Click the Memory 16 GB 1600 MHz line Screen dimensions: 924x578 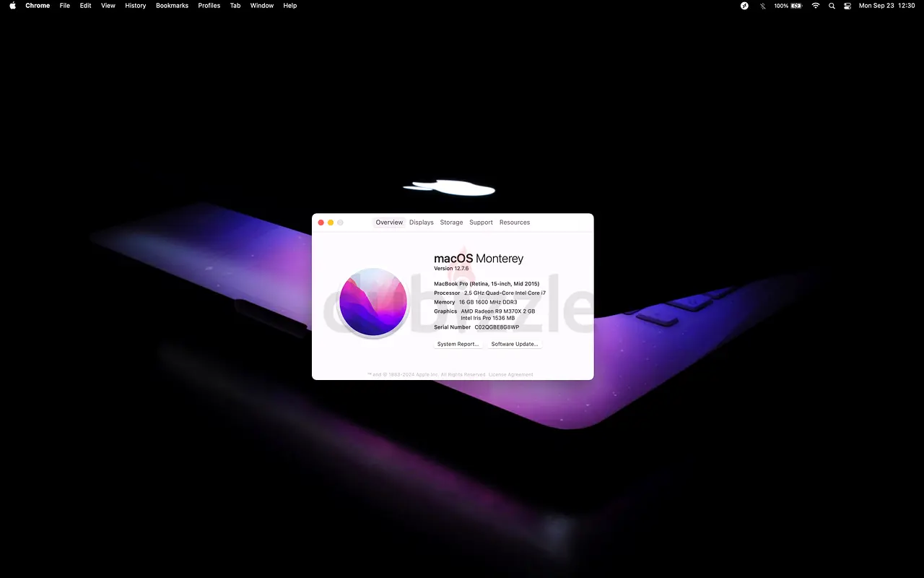[x=476, y=302]
